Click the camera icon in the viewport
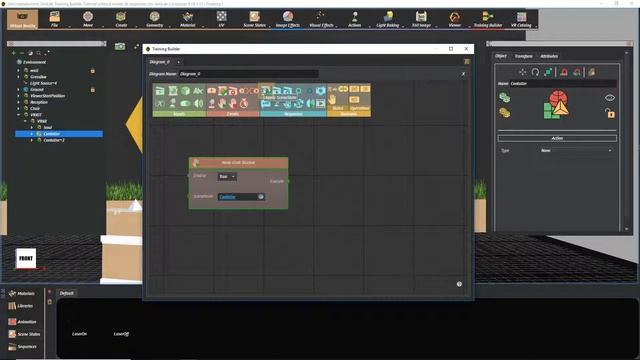 (x=120, y=47)
